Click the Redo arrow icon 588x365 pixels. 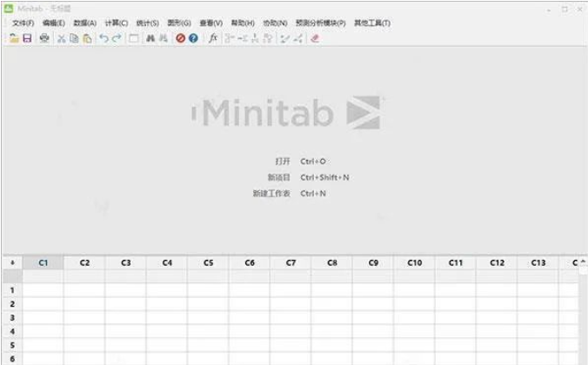pos(117,38)
